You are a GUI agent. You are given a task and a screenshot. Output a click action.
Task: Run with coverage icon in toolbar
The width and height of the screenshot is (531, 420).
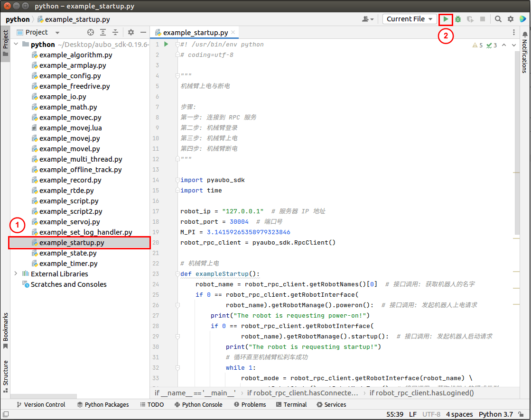470,19
